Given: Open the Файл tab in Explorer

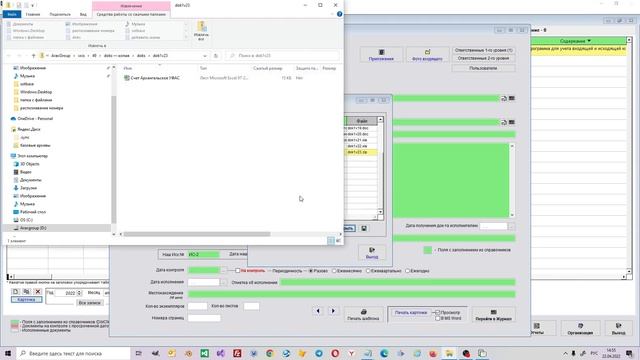Looking at the screenshot, I should 12,14.
